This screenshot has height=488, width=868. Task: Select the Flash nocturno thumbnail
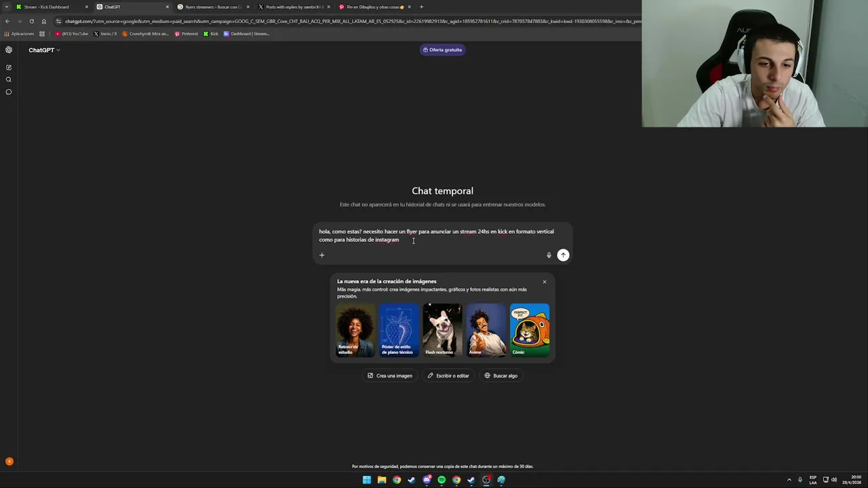pyautogui.click(x=442, y=330)
